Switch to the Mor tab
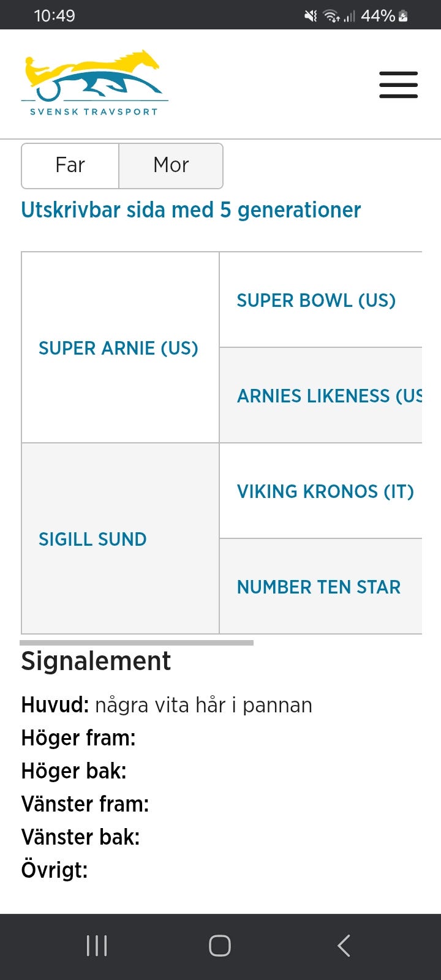441x980 pixels. point(171,165)
